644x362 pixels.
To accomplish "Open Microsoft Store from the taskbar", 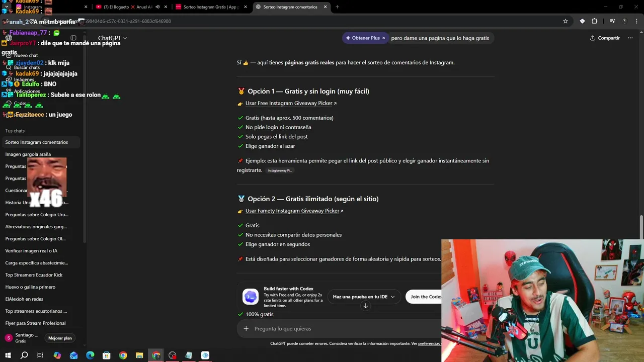I will pyautogui.click(x=107, y=355).
